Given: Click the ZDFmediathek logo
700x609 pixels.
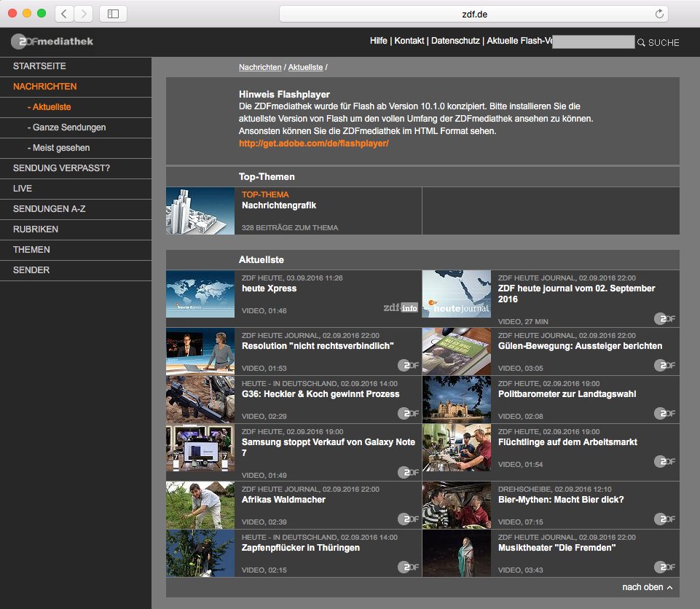Looking at the screenshot, I should coord(52,42).
